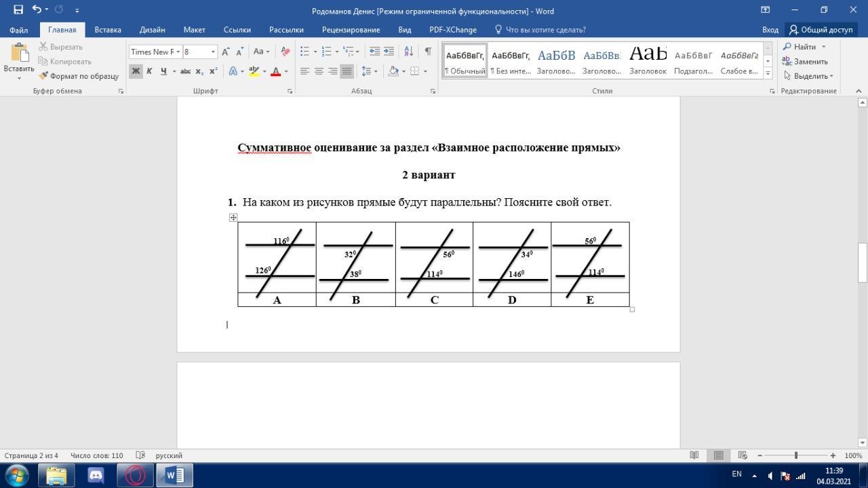This screenshot has width=868, height=488.
Task: Click the Save icon in quick access toolbar
Action: (18, 10)
